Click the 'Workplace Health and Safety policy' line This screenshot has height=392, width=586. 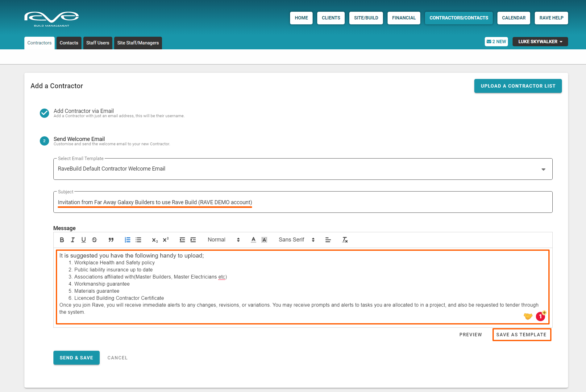coord(114,263)
